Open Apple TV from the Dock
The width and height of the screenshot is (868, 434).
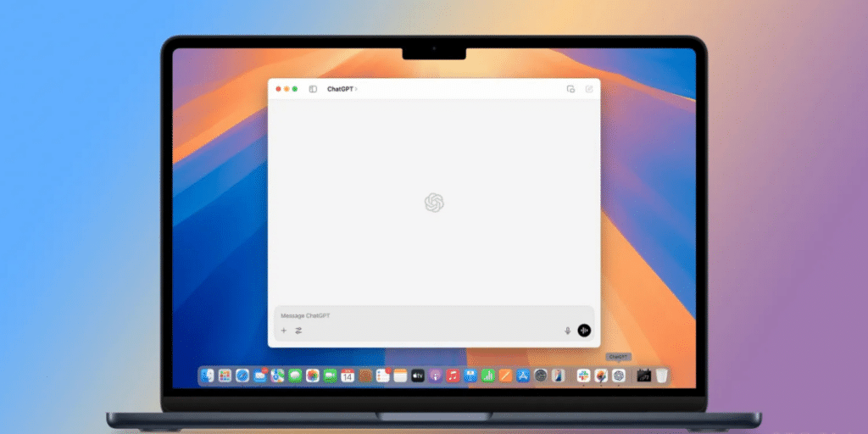pyautogui.click(x=418, y=376)
